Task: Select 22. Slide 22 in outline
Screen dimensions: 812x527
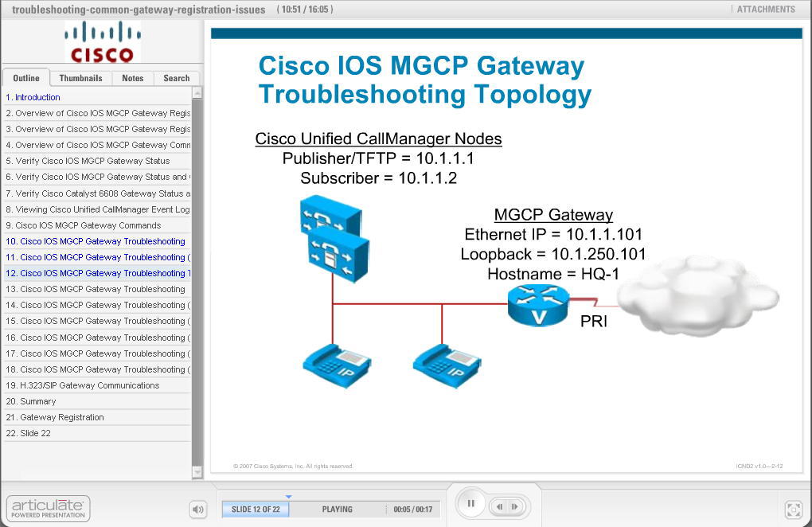Action: [97, 433]
